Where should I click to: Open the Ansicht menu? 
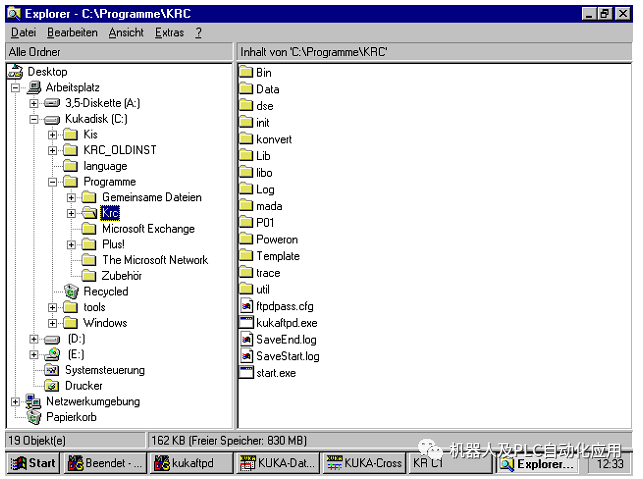(126, 32)
